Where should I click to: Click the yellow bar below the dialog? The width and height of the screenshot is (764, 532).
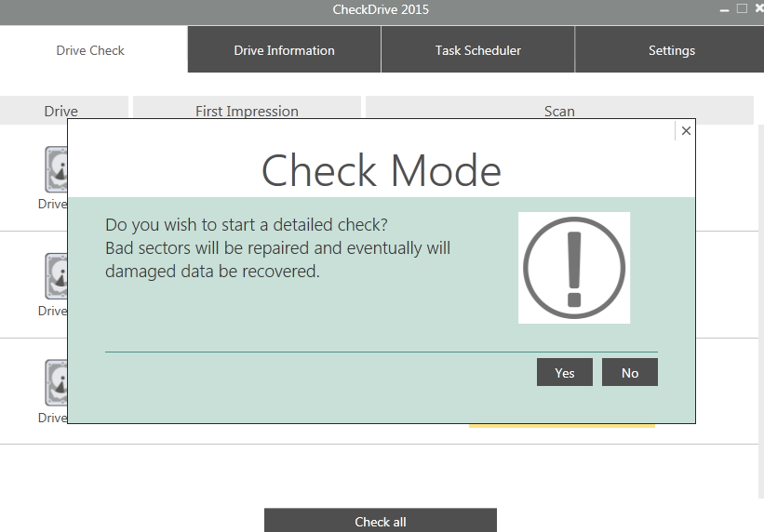(561, 426)
